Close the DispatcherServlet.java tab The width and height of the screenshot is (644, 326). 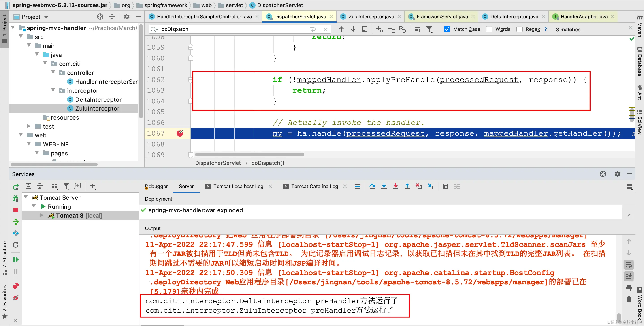point(331,17)
